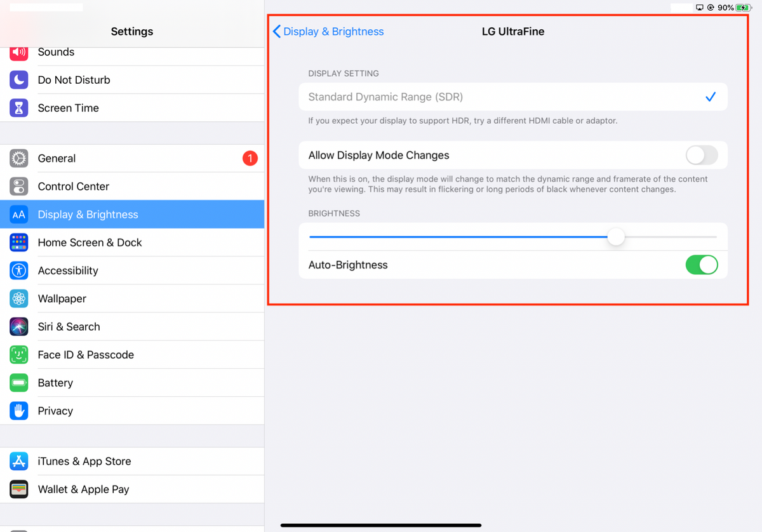
Task: Select Battery in the settings sidebar
Action: (132, 383)
